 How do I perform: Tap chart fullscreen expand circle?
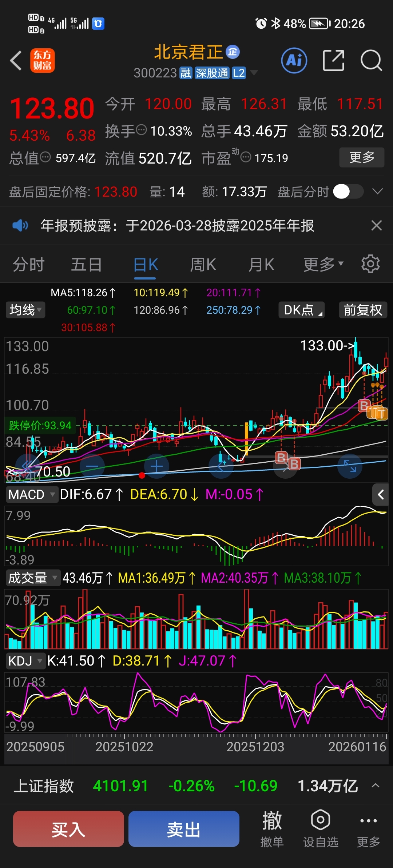(350, 466)
